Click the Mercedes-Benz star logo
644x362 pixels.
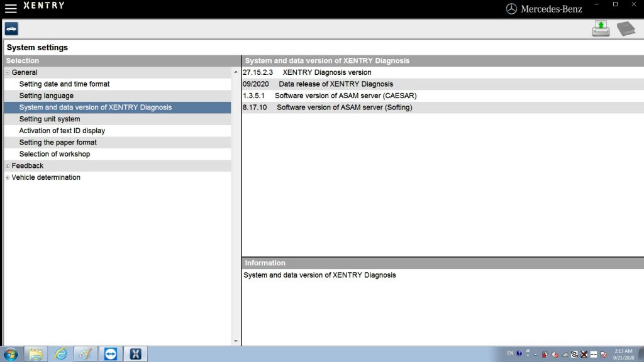point(511,9)
